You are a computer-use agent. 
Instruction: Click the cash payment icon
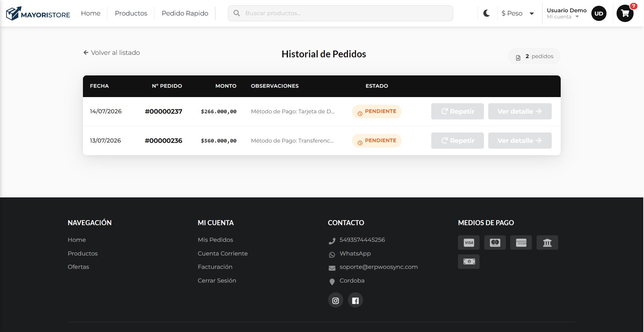469,262
